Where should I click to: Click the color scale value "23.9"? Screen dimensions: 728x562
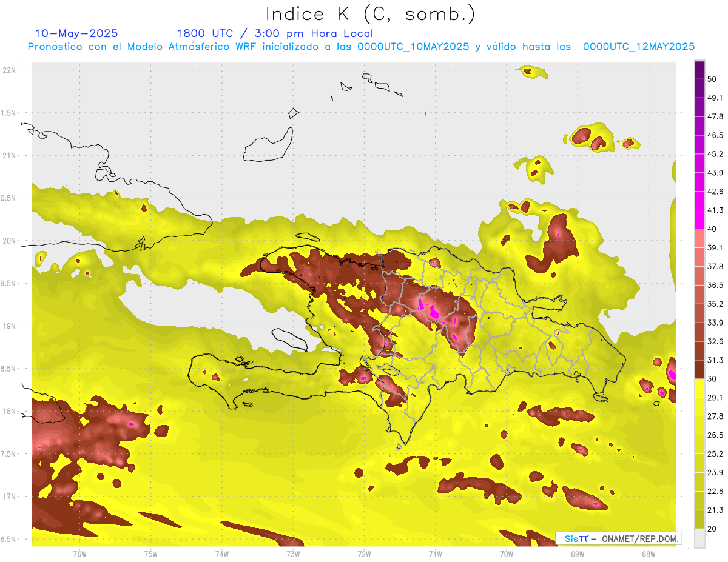pos(715,473)
